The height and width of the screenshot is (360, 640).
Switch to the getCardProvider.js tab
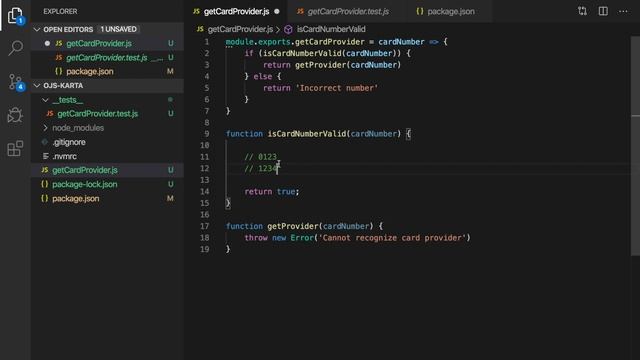click(236, 11)
